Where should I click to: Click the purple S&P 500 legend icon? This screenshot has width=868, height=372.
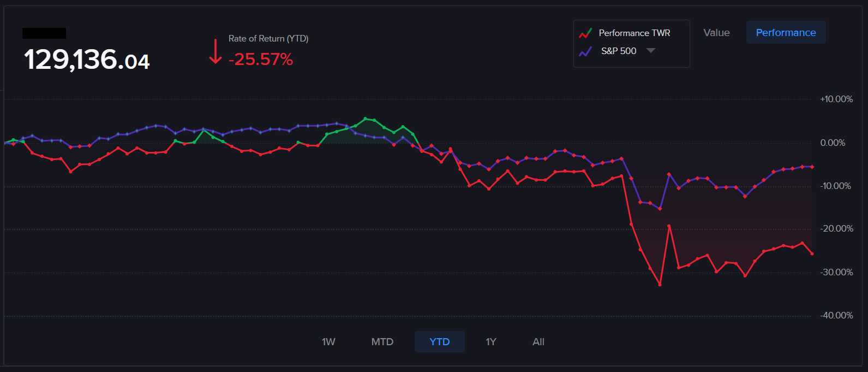click(x=585, y=51)
